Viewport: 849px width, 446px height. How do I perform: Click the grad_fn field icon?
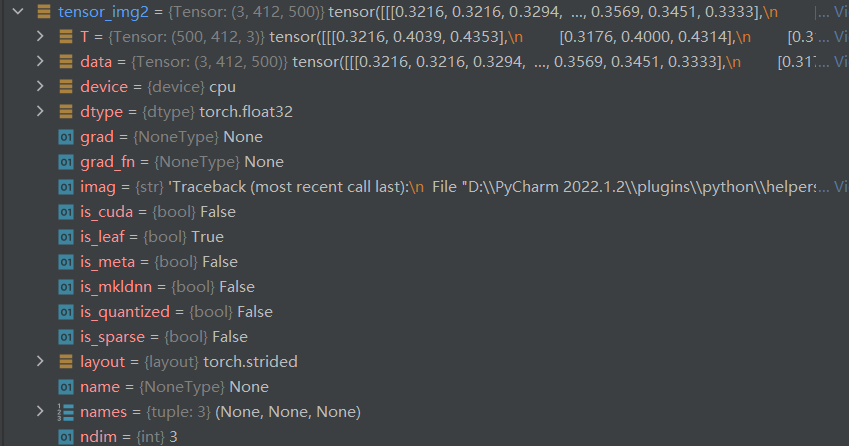(x=66, y=162)
